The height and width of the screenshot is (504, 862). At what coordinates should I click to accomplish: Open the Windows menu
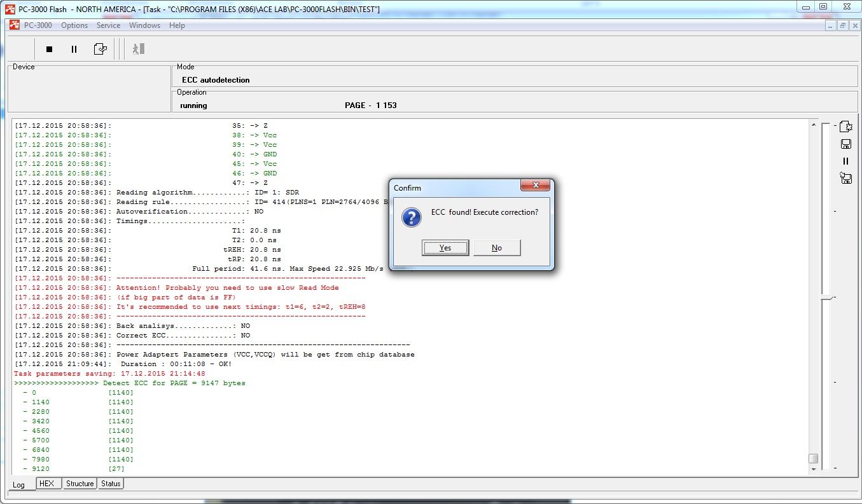pos(144,25)
